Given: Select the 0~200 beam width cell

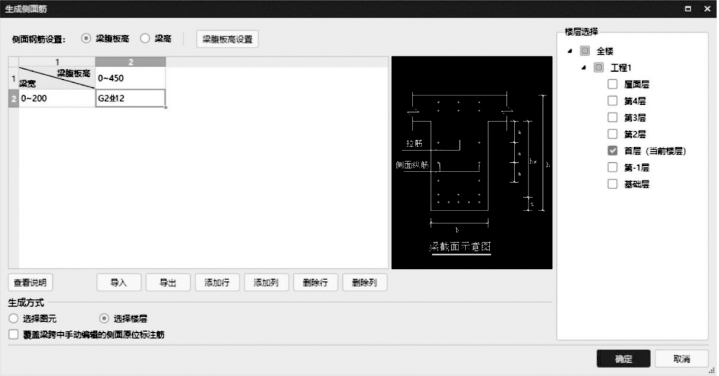Looking at the screenshot, I should [x=56, y=98].
